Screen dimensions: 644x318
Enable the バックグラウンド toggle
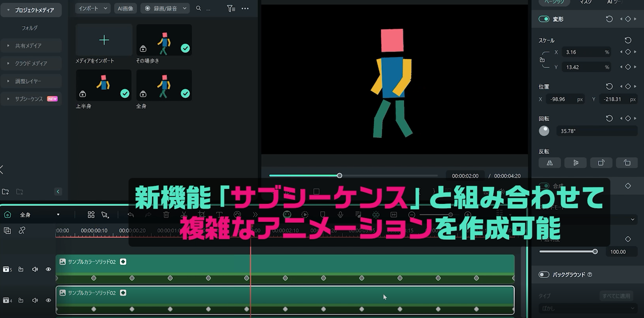(544, 275)
